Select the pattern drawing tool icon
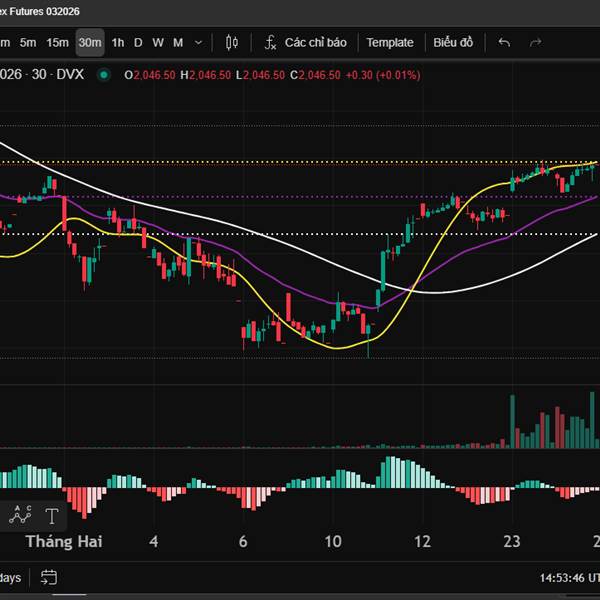The height and width of the screenshot is (600, 600). 20,516
